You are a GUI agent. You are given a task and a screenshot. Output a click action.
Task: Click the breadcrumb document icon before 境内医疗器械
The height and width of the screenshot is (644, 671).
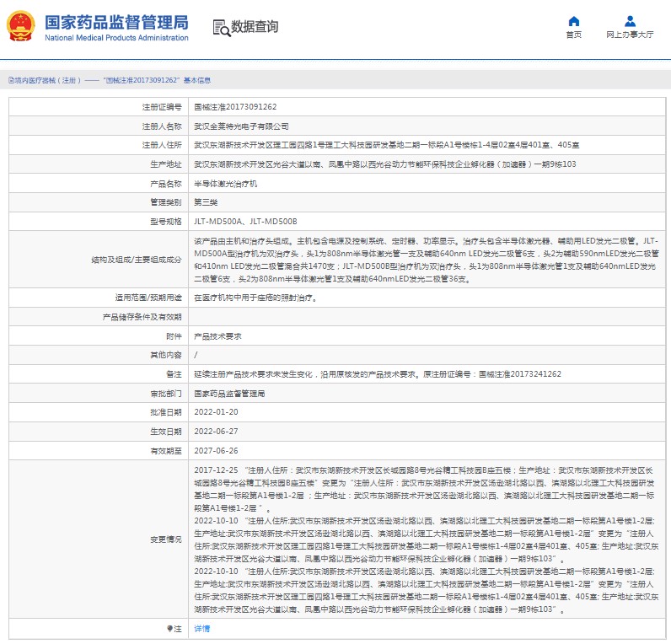12,80
